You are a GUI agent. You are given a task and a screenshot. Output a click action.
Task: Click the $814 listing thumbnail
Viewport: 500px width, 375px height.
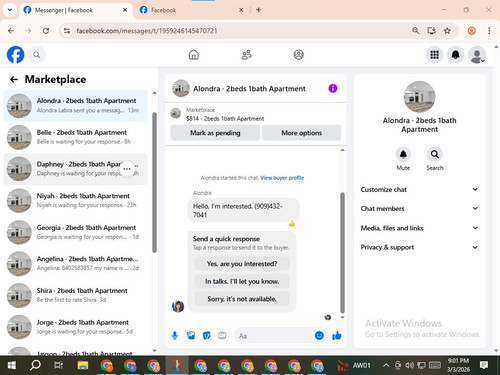coord(176,113)
